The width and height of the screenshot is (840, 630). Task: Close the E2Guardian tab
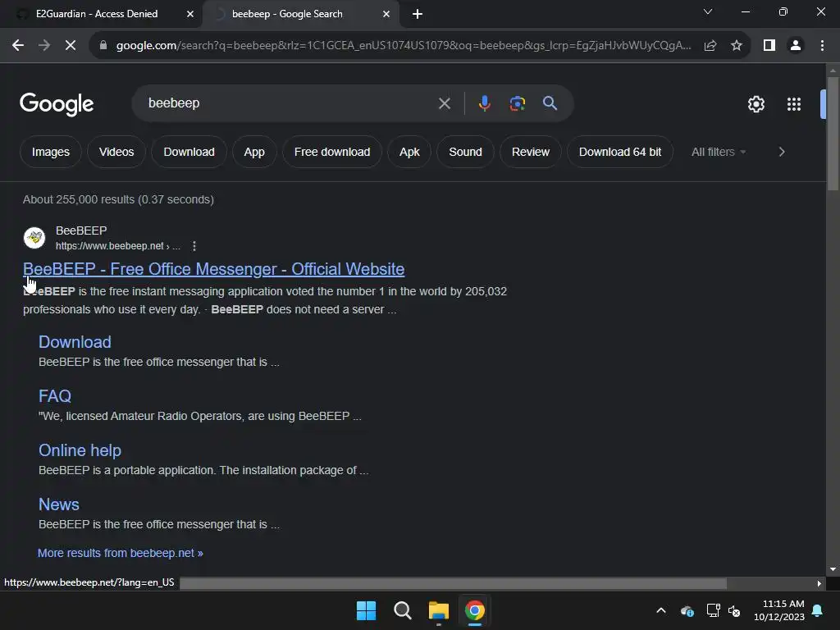click(x=190, y=14)
